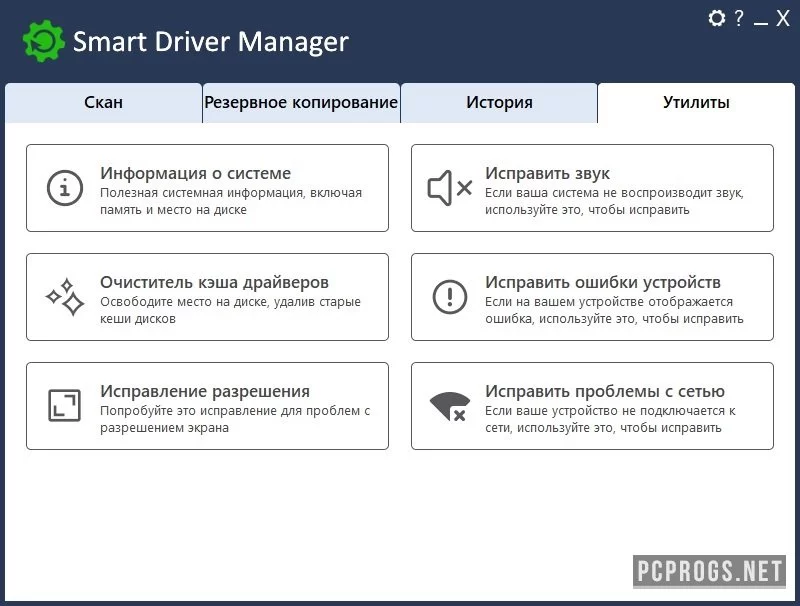This screenshot has width=800, height=606.
Task: Open Очиститель кэша драйверов
Action: tap(207, 297)
